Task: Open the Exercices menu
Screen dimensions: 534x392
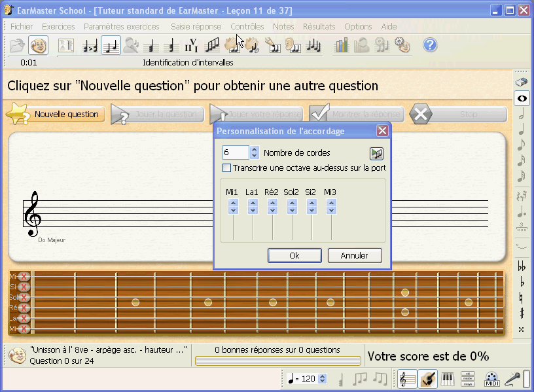Action: 58,27
